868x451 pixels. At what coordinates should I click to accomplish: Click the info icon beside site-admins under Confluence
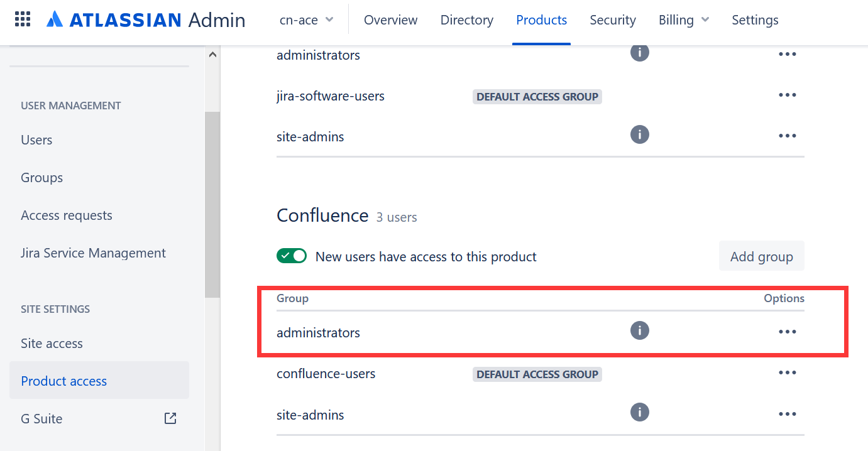click(639, 412)
